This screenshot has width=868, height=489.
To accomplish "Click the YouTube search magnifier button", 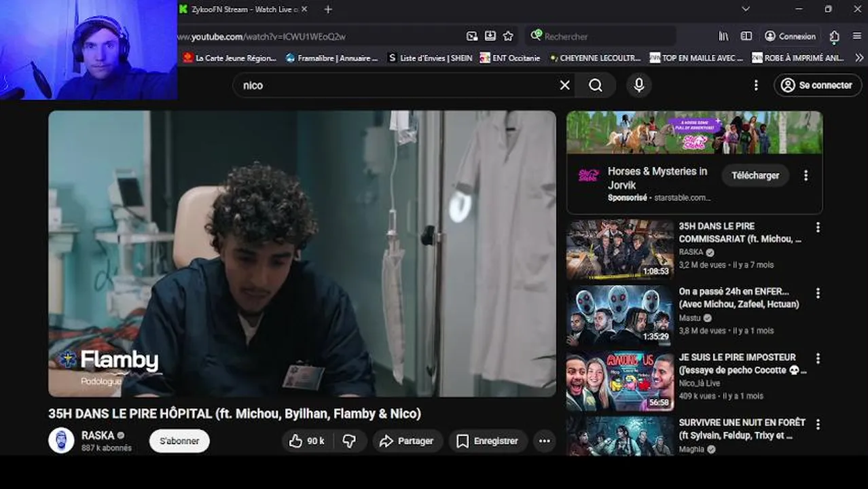I will 596,85.
